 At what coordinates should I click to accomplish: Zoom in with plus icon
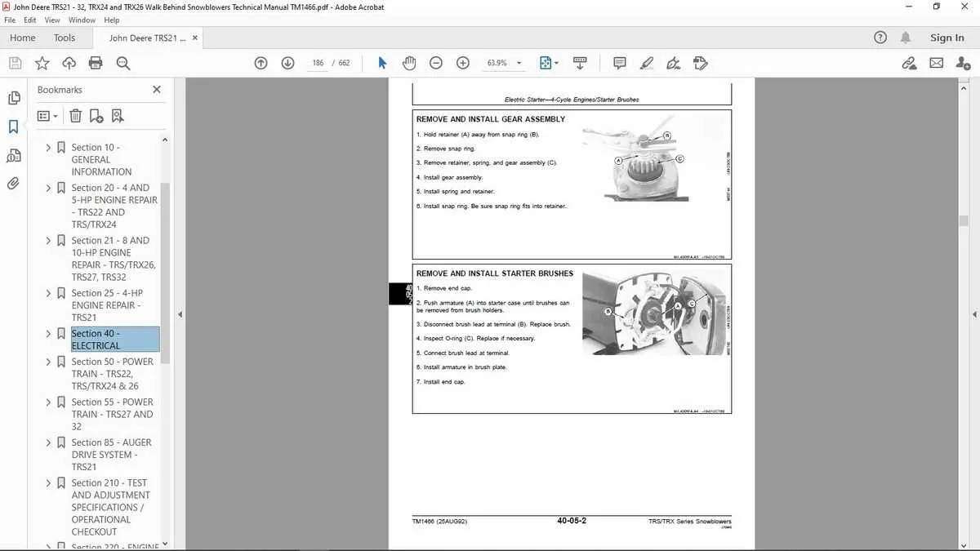463,63
